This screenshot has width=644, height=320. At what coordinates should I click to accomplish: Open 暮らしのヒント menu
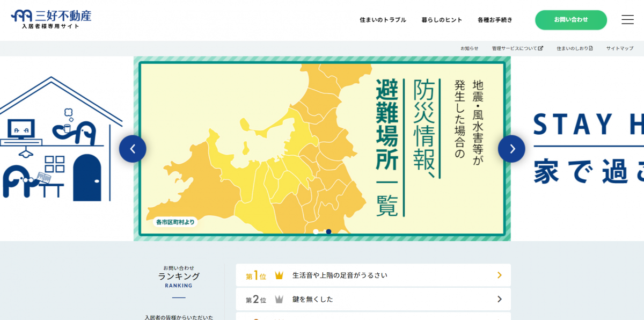[442, 20]
